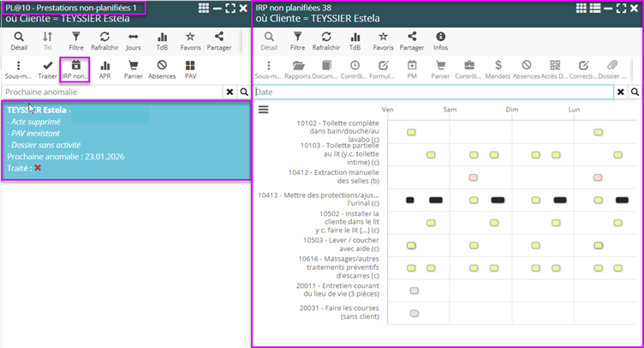Open the Rapports folder icon
644x348 pixels.
click(298, 69)
